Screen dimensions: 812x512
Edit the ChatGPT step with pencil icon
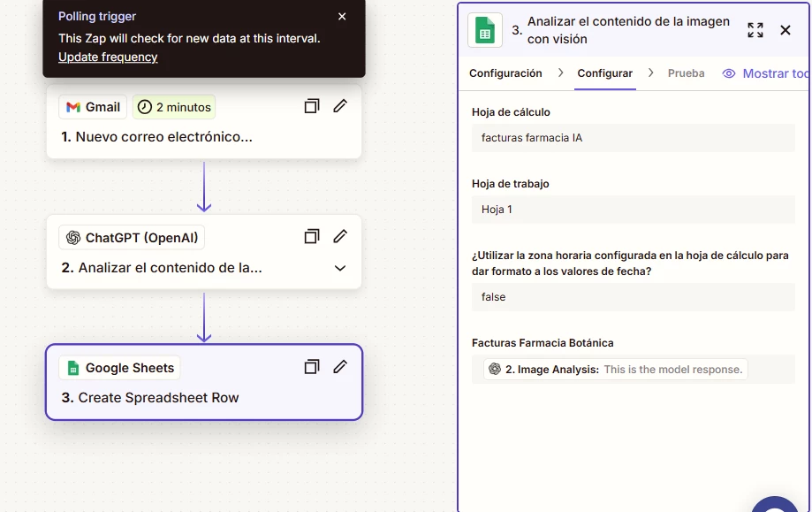coord(340,237)
